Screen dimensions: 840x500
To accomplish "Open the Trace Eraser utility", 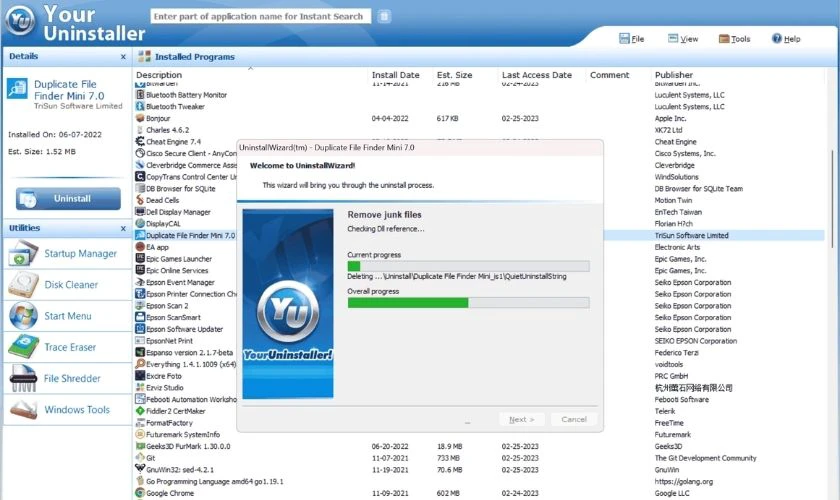I will coord(67,347).
